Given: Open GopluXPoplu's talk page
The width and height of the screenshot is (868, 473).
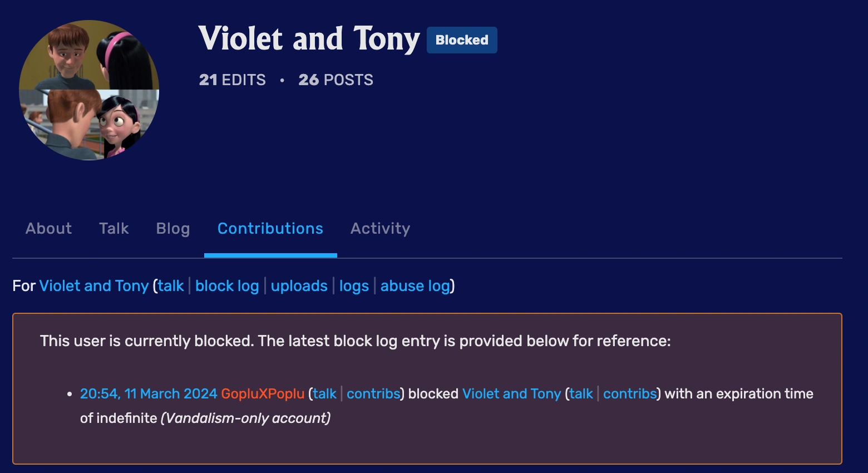Looking at the screenshot, I should tap(324, 393).
